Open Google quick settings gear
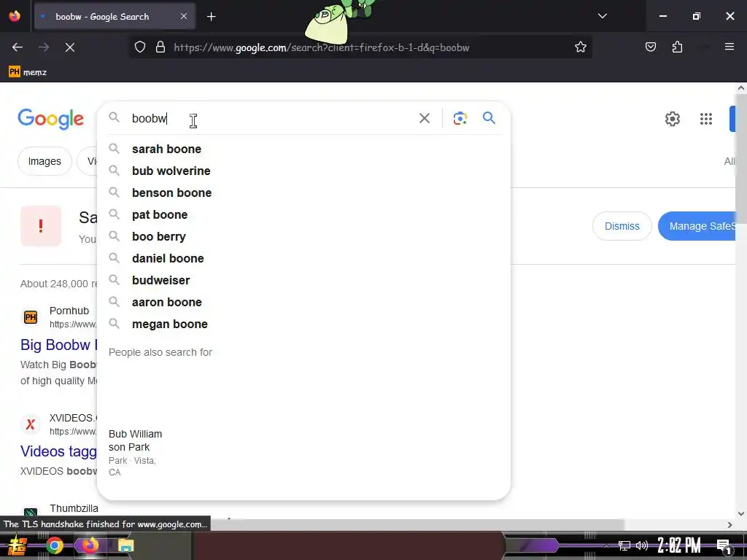 coord(672,119)
